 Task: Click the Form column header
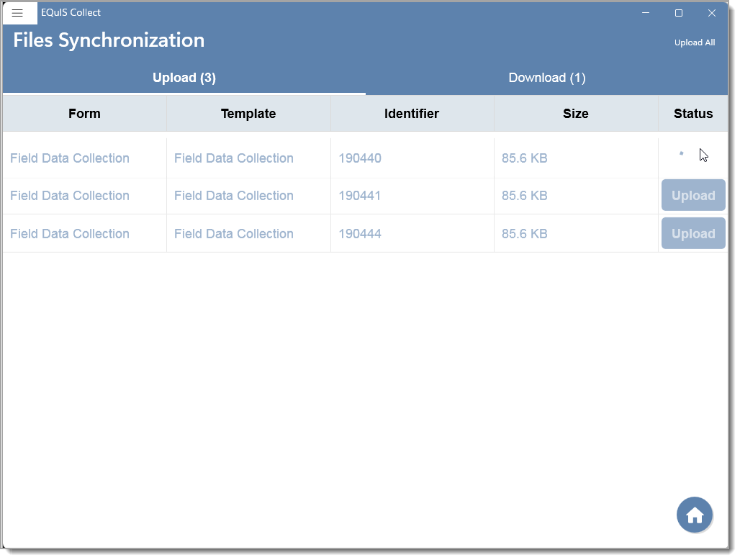pos(84,114)
